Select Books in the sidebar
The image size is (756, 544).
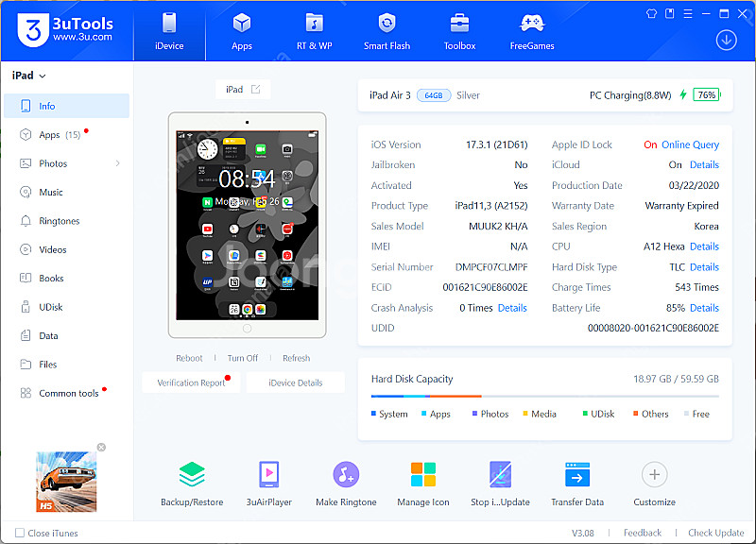[x=66, y=279]
